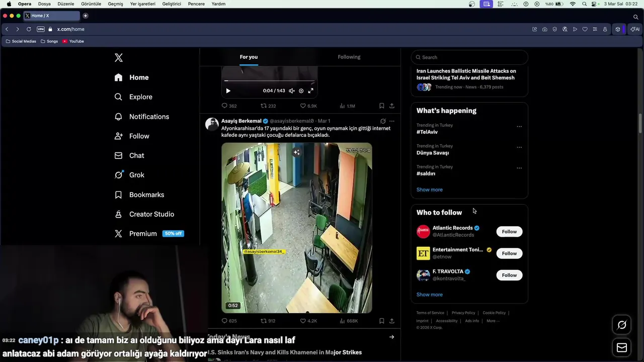644x362 pixels.
Task: Switch to the For you tab
Action: pyautogui.click(x=249, y=57)
